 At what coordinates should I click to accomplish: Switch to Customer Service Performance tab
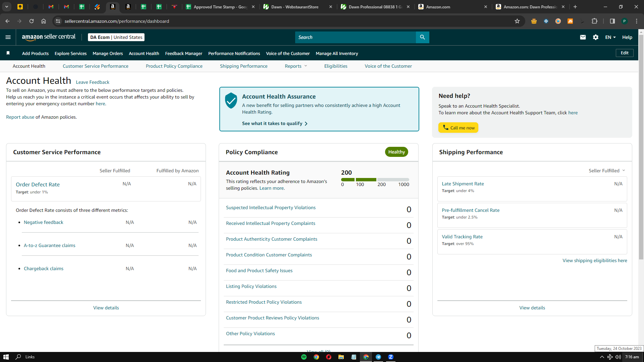[96, 66]
